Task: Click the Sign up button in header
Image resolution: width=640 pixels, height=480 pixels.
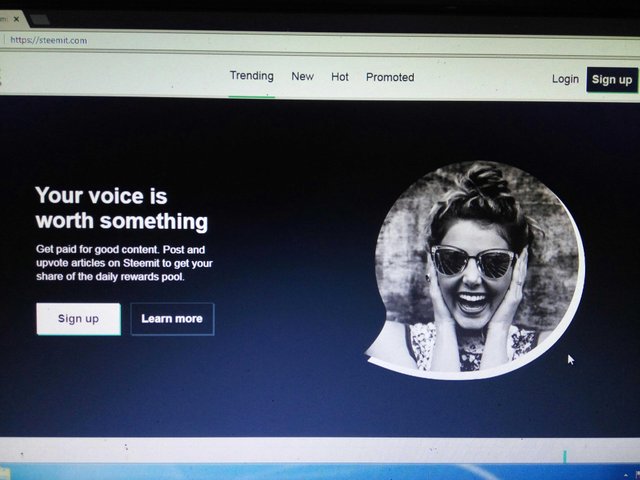Action: [x=612, y=80]
